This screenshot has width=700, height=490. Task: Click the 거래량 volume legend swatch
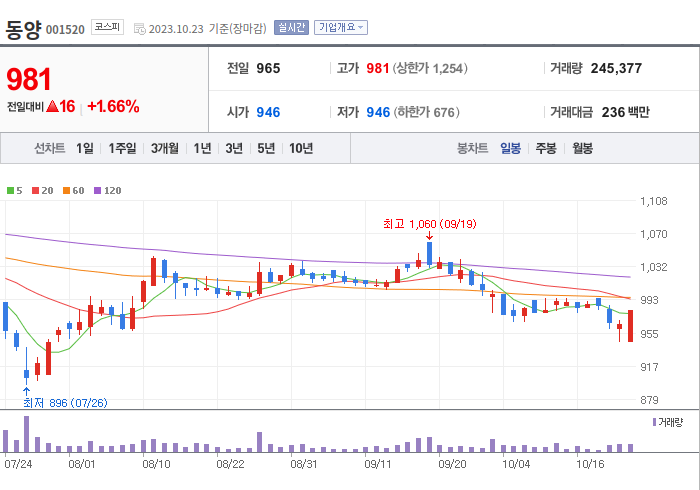654,422
